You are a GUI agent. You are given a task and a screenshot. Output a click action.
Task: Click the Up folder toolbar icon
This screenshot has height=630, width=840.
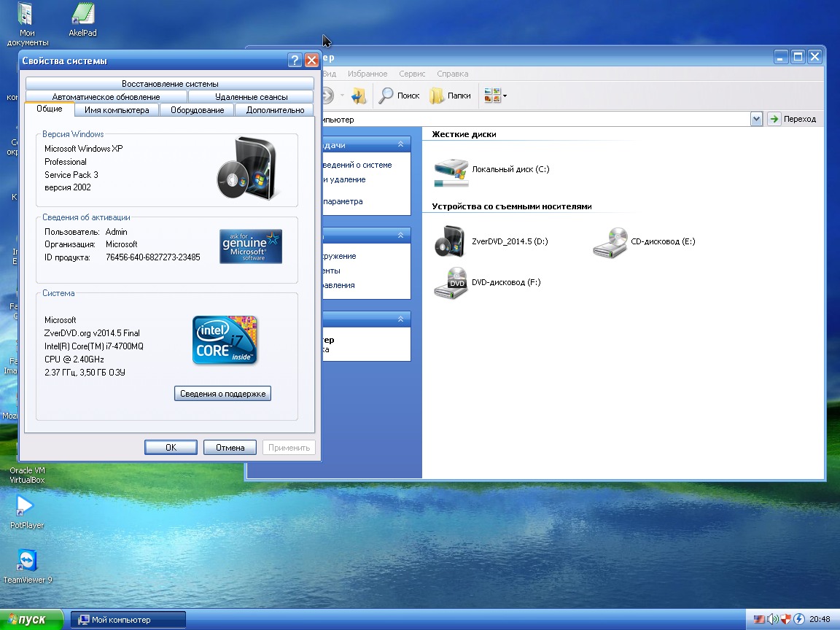(x=358, y=96)
